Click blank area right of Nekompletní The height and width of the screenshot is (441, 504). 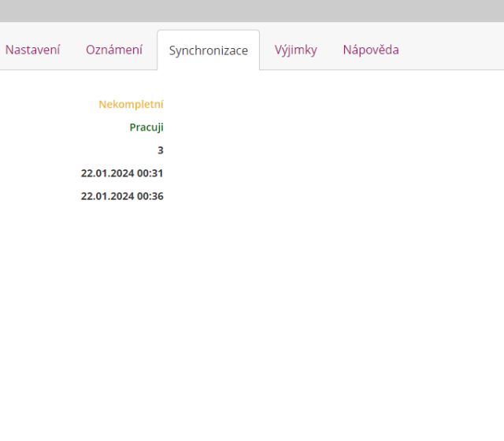pos(315,104)
